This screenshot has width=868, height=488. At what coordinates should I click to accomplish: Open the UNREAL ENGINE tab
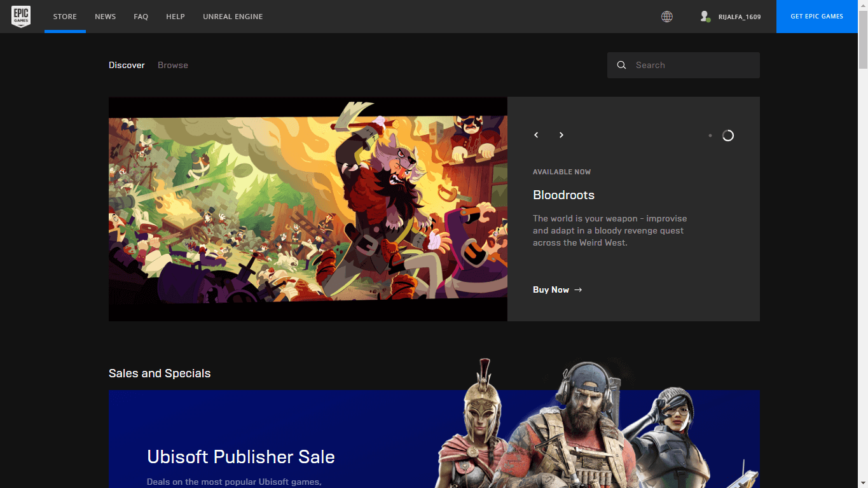click(233, 17)
